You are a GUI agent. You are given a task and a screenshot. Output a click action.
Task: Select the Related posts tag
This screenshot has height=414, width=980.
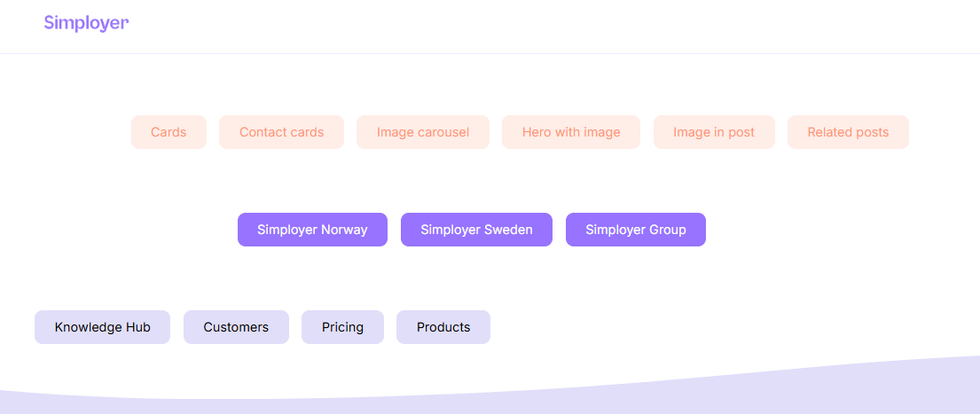(x=848, y=132)
